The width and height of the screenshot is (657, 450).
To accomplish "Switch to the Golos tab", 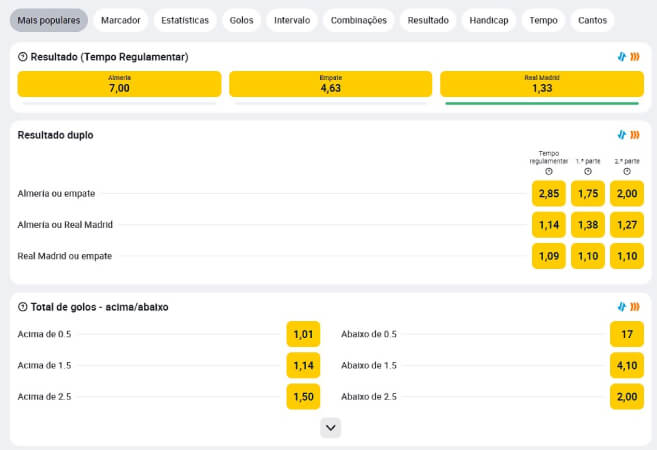I will pos(241,20).
